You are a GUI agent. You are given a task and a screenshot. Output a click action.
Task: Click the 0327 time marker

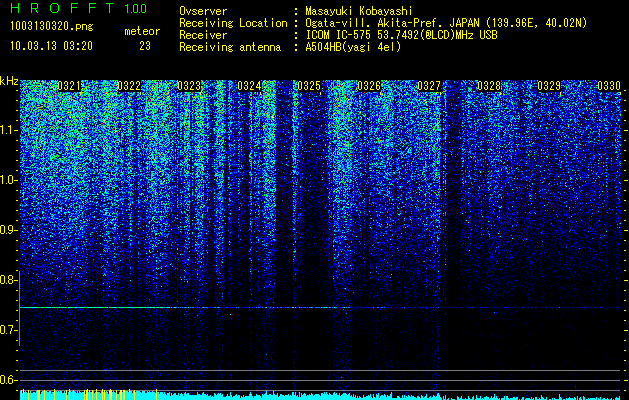[429, 86]
